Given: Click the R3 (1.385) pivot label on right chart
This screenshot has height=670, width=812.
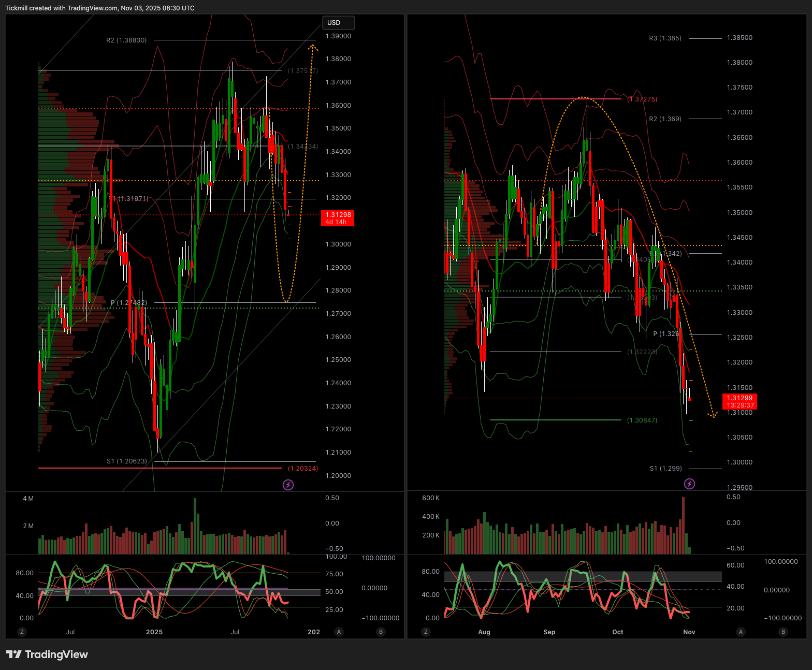Looking at the screenshot, I should pyautogui.click(x=665, y=38).
